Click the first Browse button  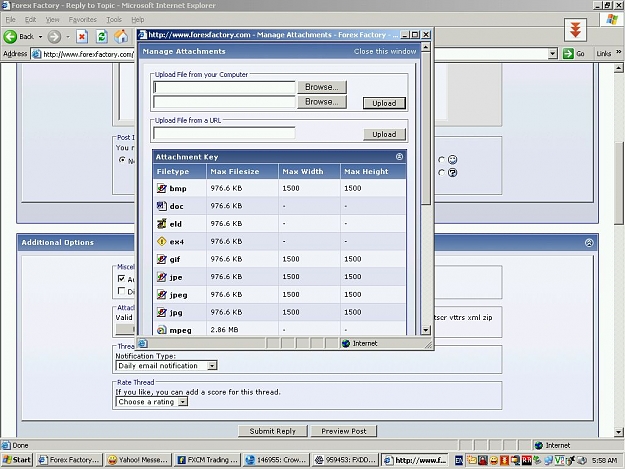tap(322, 87)
